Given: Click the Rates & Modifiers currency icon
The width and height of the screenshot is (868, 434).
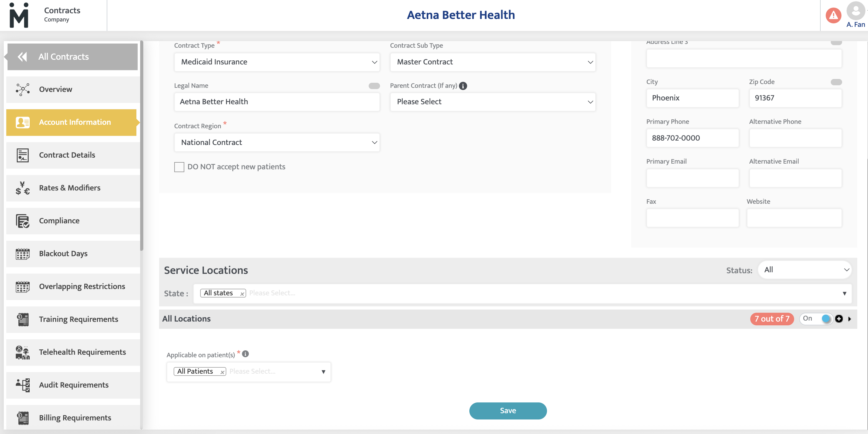Looking at the screenshot, I should pos(23,188).
